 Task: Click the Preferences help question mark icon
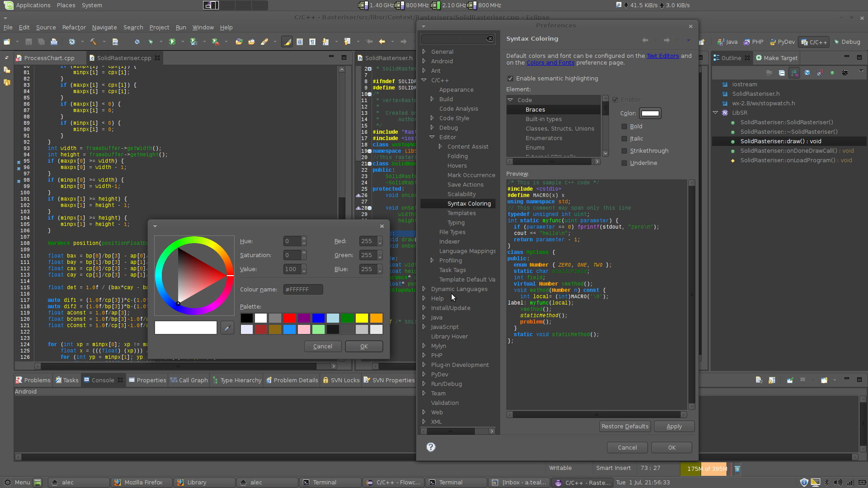pyautogui.click(x=431, y=447)
